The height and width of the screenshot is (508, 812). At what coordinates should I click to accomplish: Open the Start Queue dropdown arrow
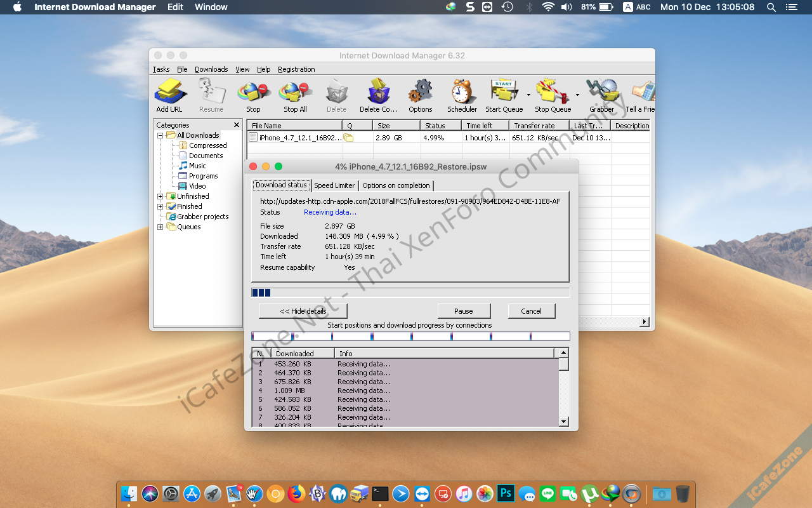click(528, 95)
